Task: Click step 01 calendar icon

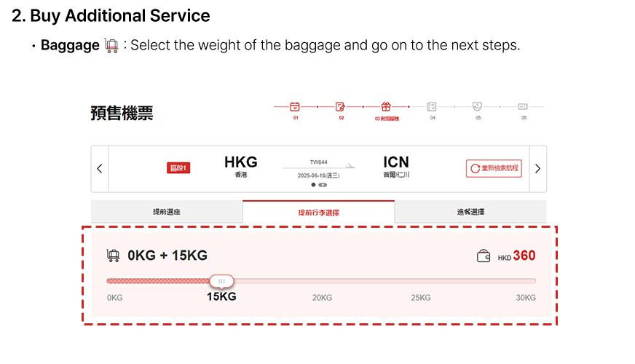Action: [x=295, y=106]
